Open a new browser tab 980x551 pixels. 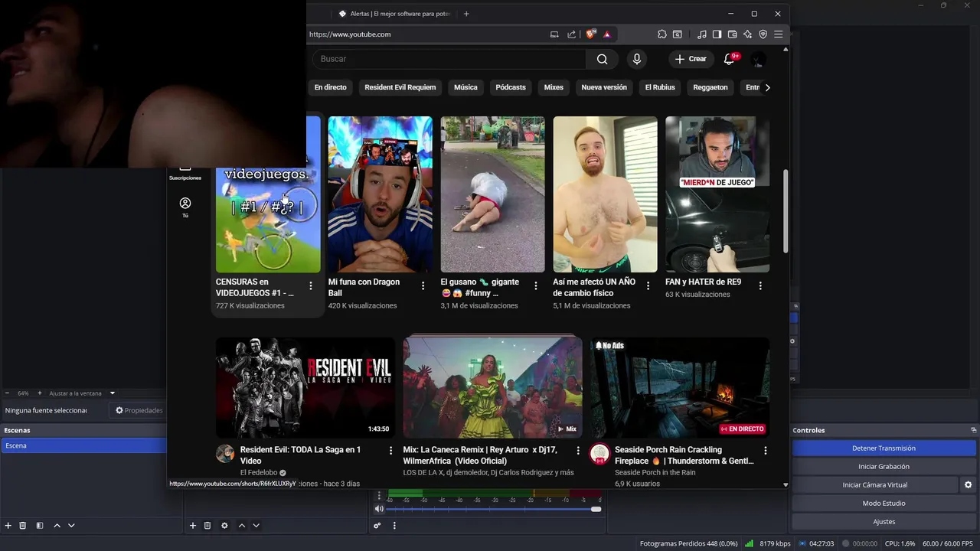466,14
